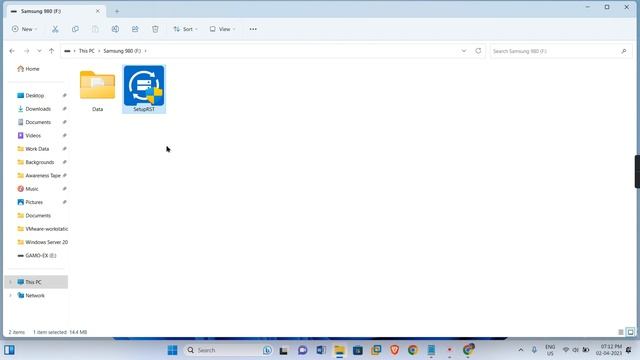Image resolution: width=640 pixels, height=360 pixels.
Task: Expand address bar history dropdown
Action: [x=464, y=51]
